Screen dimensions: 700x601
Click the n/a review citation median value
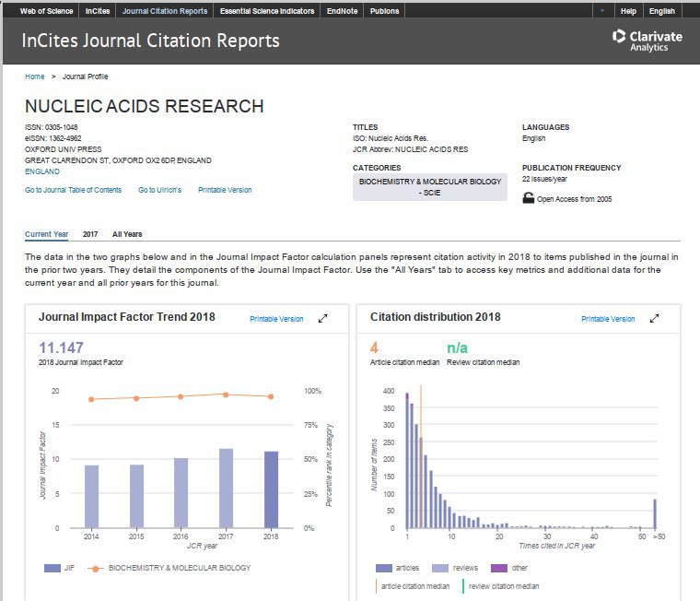[457, 348]
